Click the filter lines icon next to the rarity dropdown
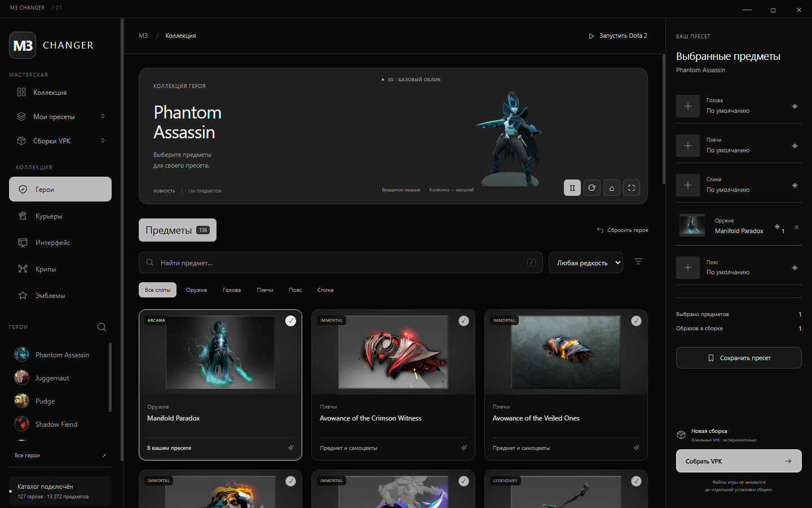Screen dimensions: 812x508 (x=638, y=261)
